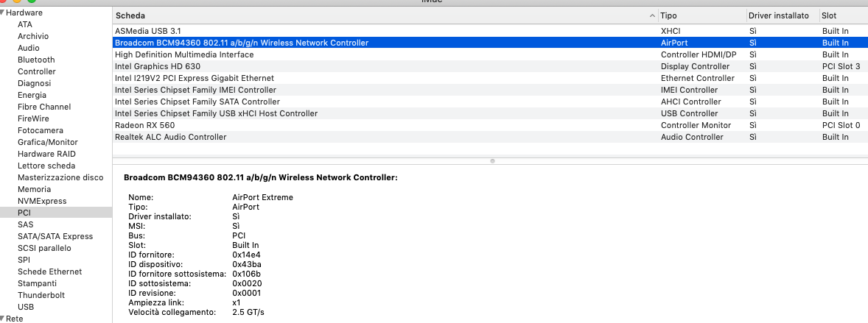Select the Radeon RX 560 row
This screenshot has width=868, height=323.
click(490, 125)
